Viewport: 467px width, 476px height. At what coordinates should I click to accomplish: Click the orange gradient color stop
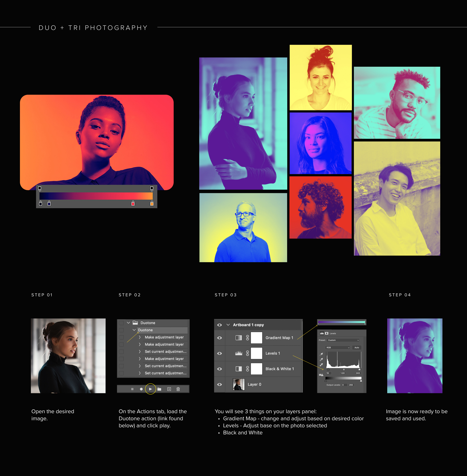(152, 204)
